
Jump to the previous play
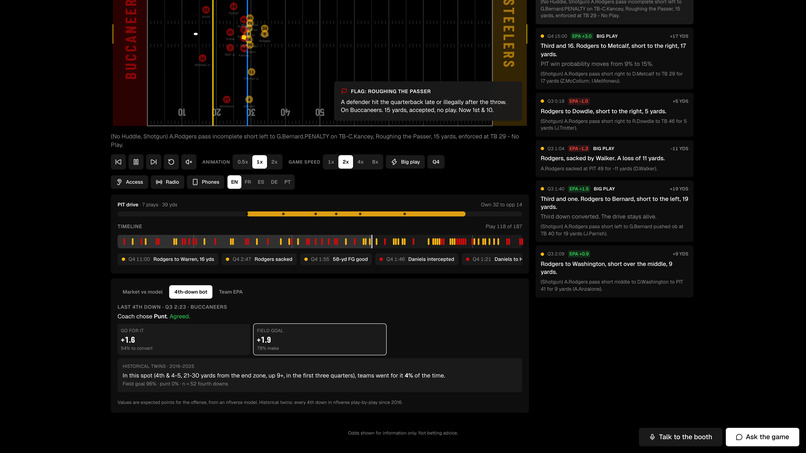[118, 162]
